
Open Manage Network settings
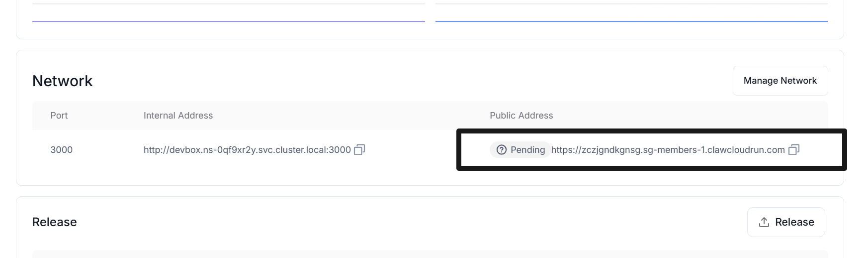coord(780,81)
